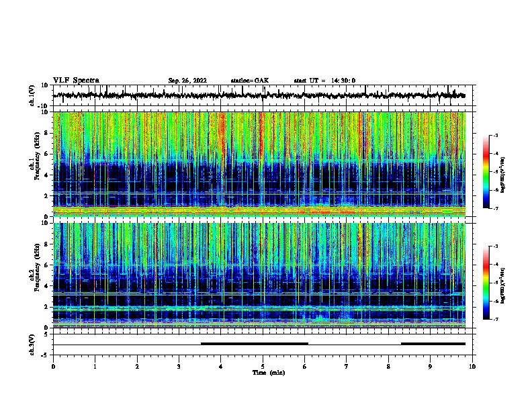
Task: Click the time tick label '3'
Action: [179, 367]
